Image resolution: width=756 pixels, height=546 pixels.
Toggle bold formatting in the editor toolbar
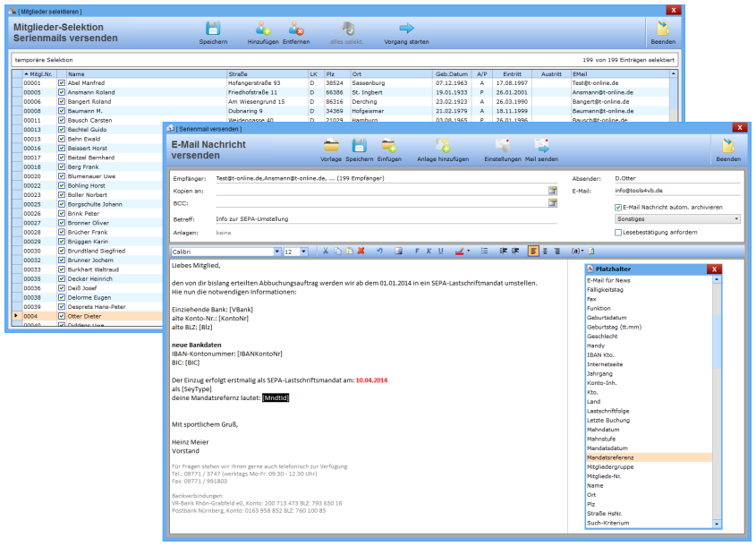click(418, 252)
